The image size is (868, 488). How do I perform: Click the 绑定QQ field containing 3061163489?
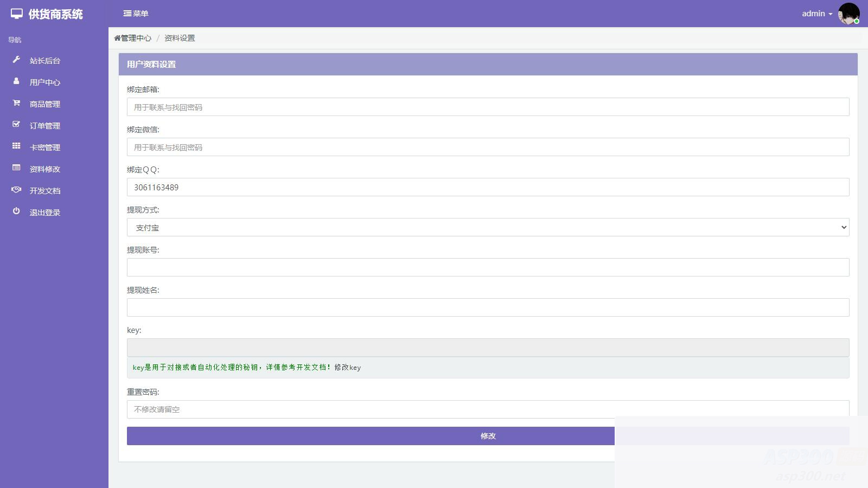(488, 187)
